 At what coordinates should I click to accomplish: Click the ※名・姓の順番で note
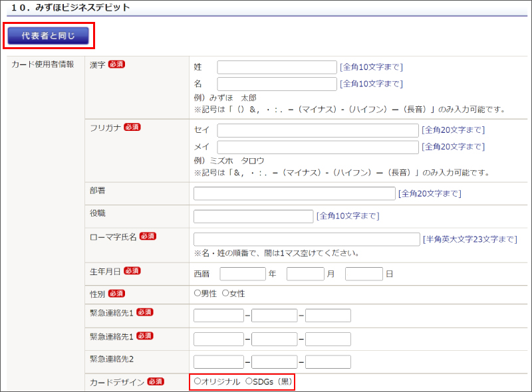pyautogui.click(x=277, y=253)
